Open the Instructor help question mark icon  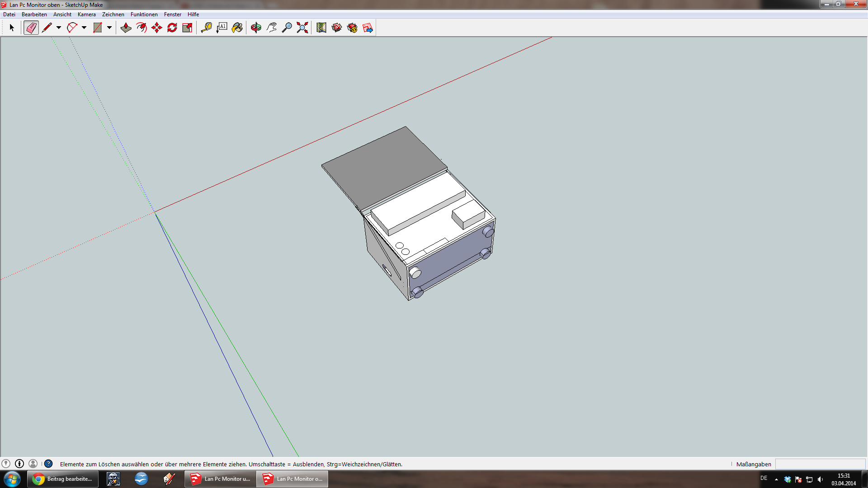48,464
